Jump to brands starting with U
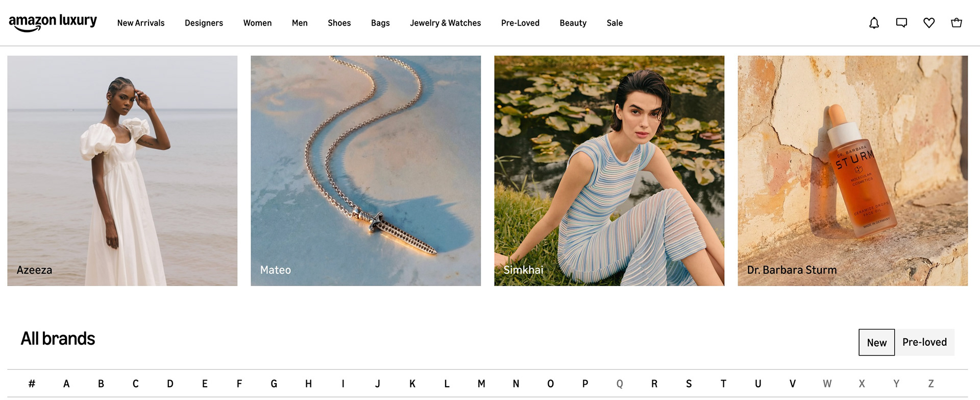The height and width of the screenshot is (400, 980). coord(758,384)
